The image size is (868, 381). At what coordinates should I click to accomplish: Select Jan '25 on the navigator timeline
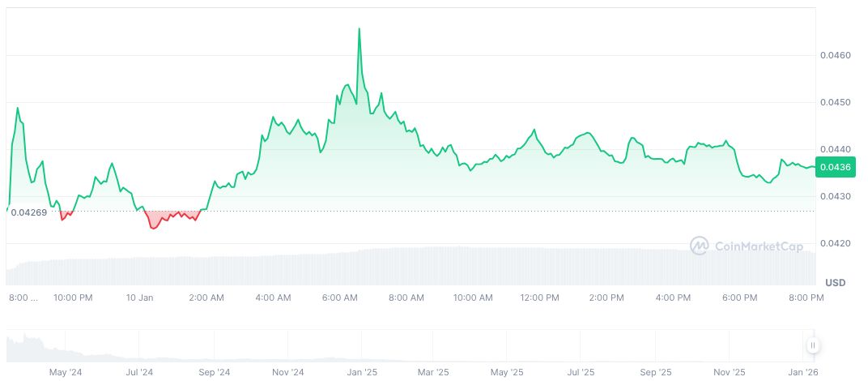click(x=361, y=372)
